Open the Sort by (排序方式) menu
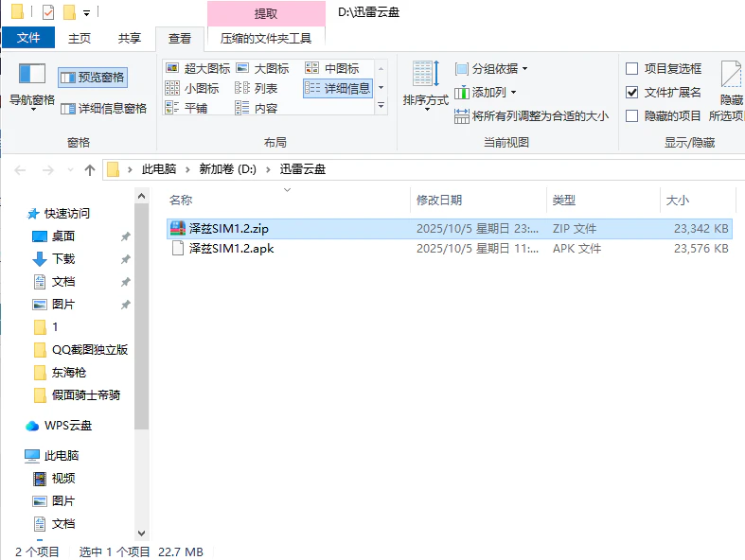The height and width of the screenshot is (560, 745). click(x=425, y=86)
